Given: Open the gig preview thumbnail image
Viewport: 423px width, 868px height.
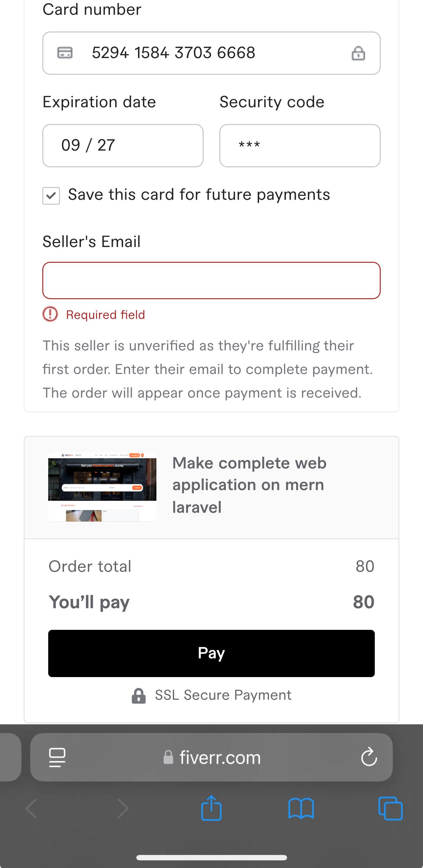Looking at the screenshot, I should point(102,487).
